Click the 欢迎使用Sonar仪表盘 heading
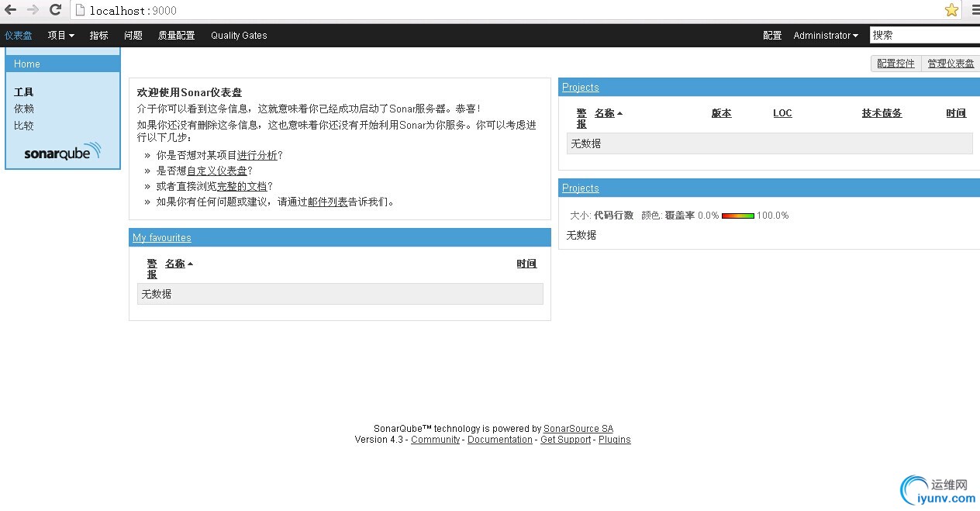 click(x=189, y=92)
